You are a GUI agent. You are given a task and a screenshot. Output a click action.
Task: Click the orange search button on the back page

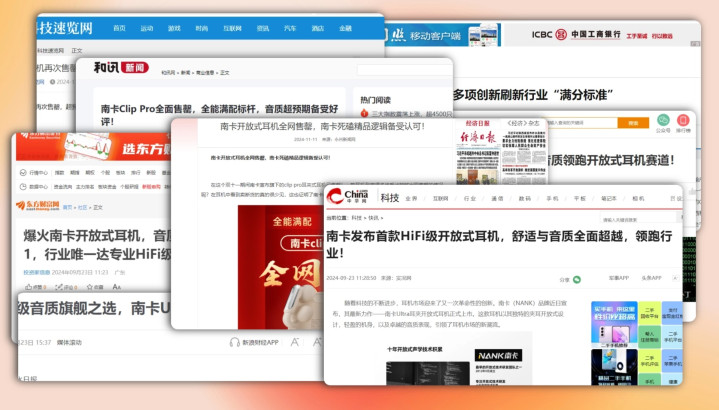tap(633, 123)
